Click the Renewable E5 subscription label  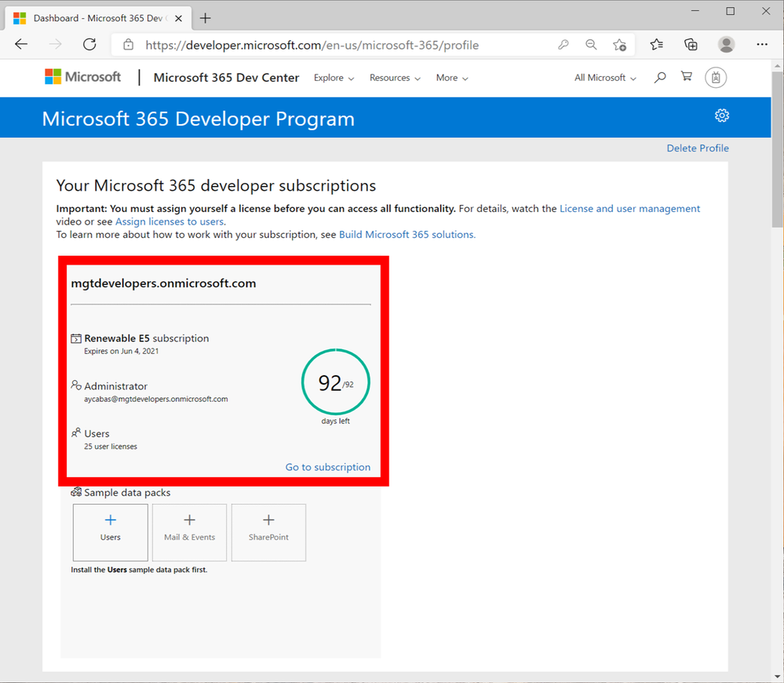point(147,338)
